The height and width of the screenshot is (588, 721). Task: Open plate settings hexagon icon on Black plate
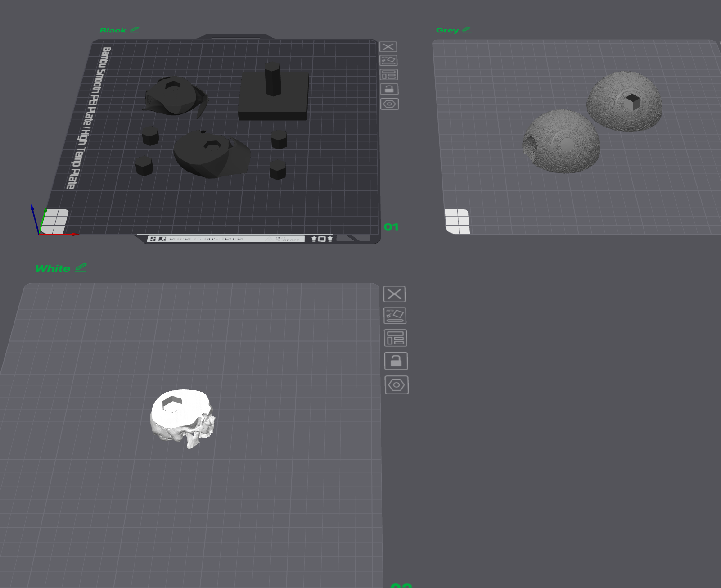(x=390, y=104)
